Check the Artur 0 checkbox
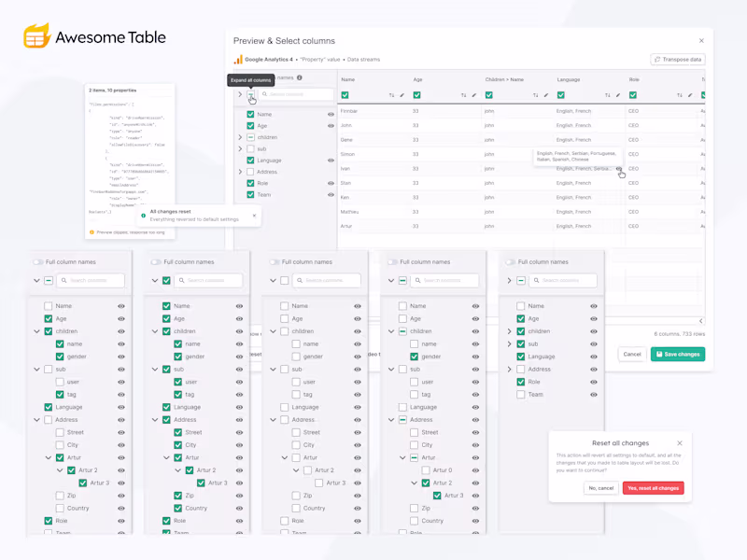 pyautogui.click(x=426, y=470)
